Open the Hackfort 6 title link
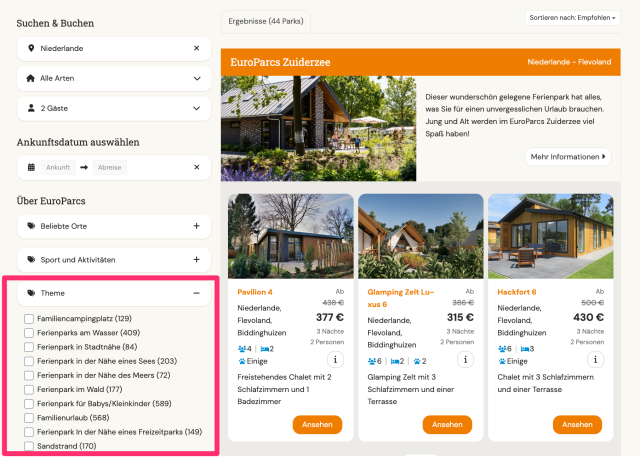Screen dimensions: 640x471 click(x=517, y=292)
